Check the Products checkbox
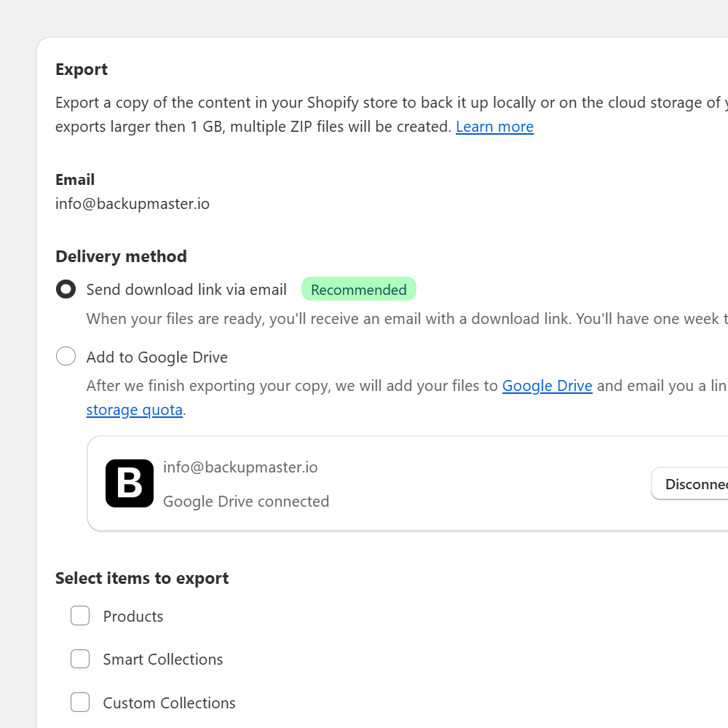Screen dimensions: 728x728 [x=80, y=616]
